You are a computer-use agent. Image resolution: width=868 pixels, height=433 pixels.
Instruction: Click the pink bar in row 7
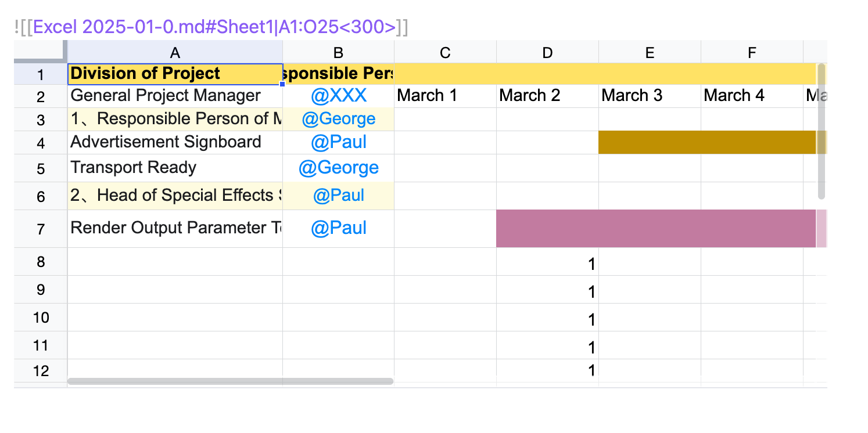pyautogui.click(x=655, y=229)
